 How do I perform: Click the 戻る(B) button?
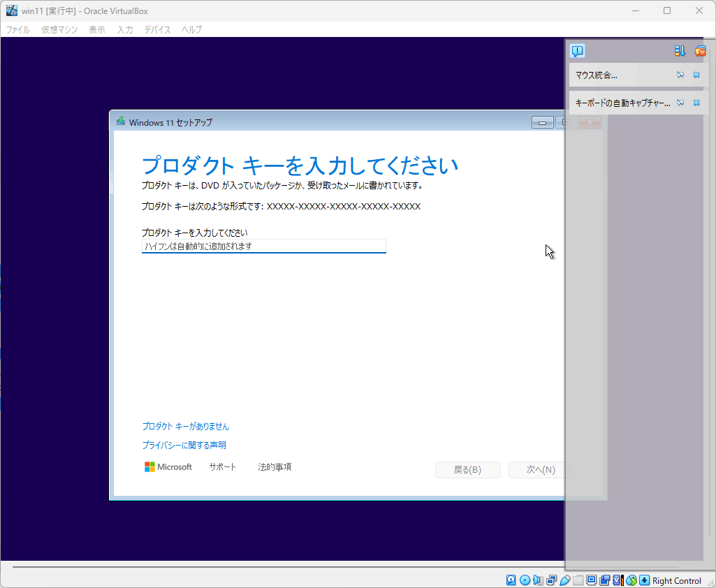click(x=467, y=470)
